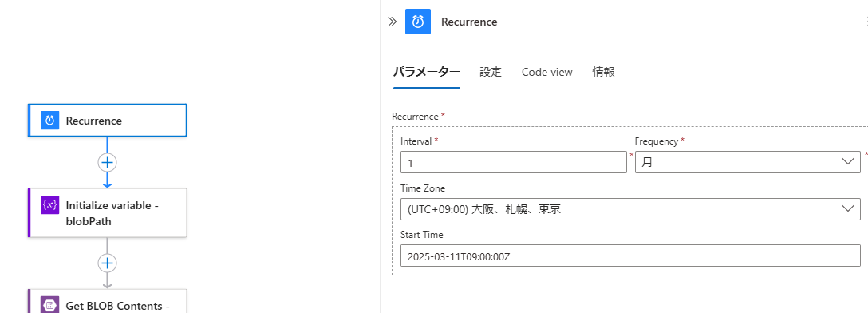This screenshot has width=868, height=313.
Task: Click the Interval input field
Action: pyautogui.click(x=514, y=162)
